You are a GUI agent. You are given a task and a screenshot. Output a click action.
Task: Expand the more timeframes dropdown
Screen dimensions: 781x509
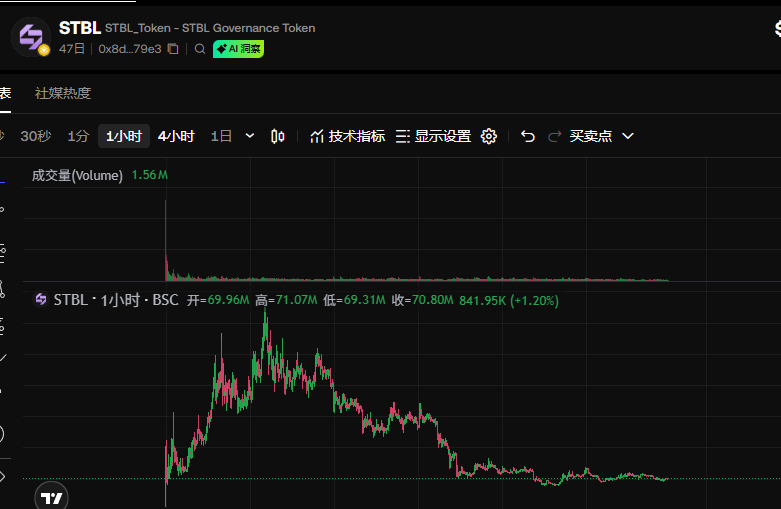click(250, 136)
